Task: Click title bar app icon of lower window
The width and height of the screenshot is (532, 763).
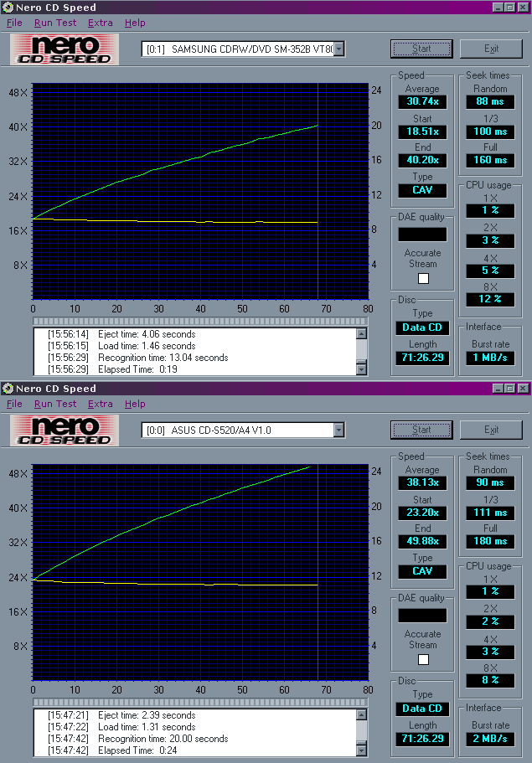Action: [8, 389]
